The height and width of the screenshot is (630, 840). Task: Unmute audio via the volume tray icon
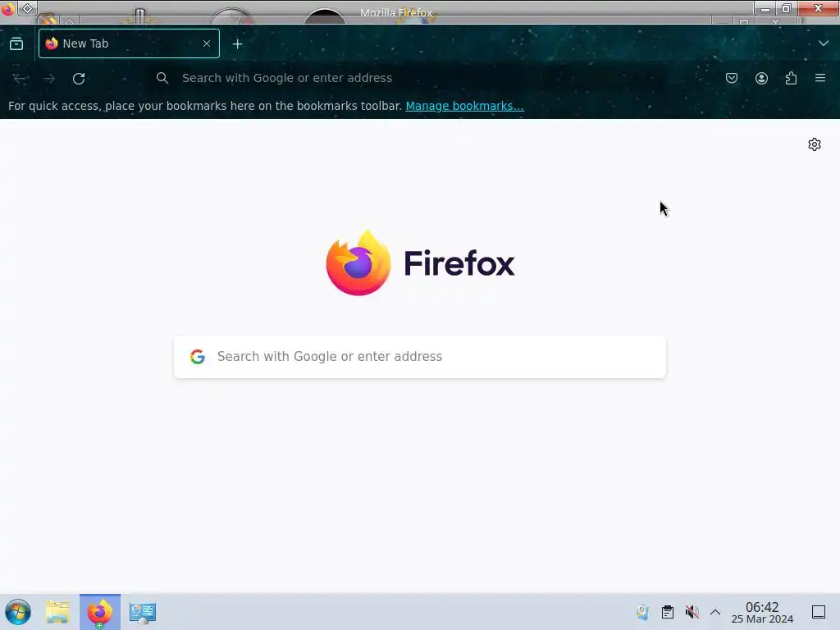[x=692, y=612]
